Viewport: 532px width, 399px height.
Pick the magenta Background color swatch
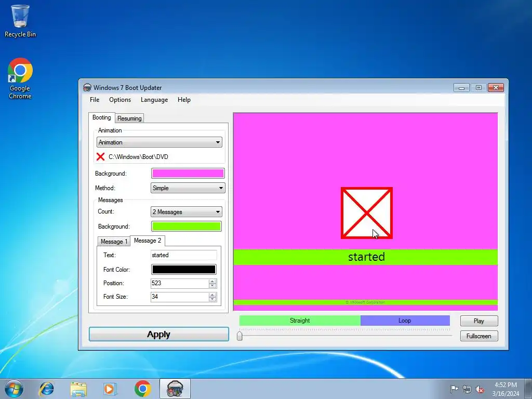188,174
